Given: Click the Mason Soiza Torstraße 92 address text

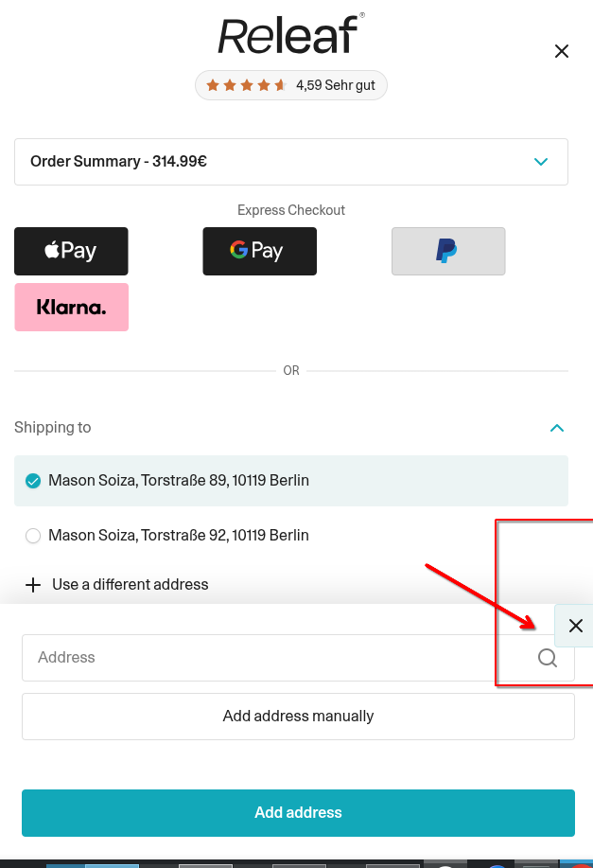Looking at the screenshot, I should pos(179,536).
